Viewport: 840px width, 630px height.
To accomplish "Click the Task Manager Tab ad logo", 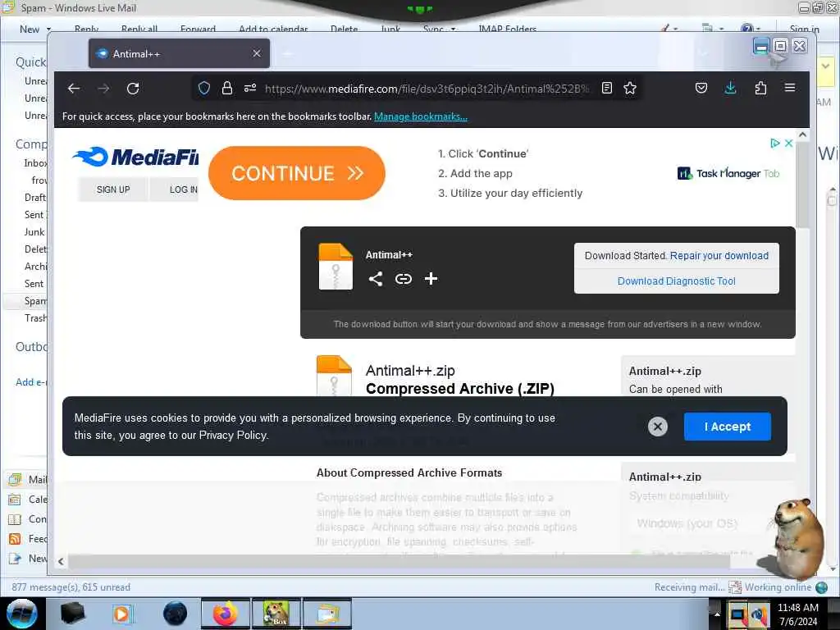I will tap(728, 173).
